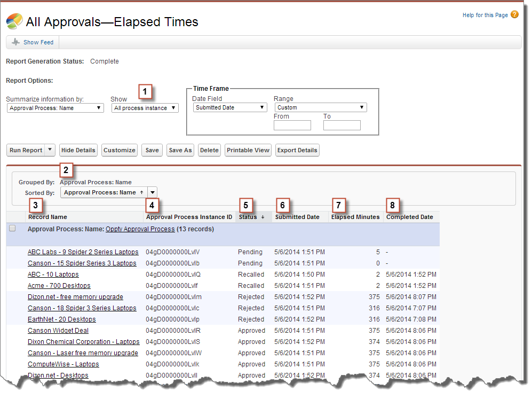Click the report pie chart icon

coord(14,21)
